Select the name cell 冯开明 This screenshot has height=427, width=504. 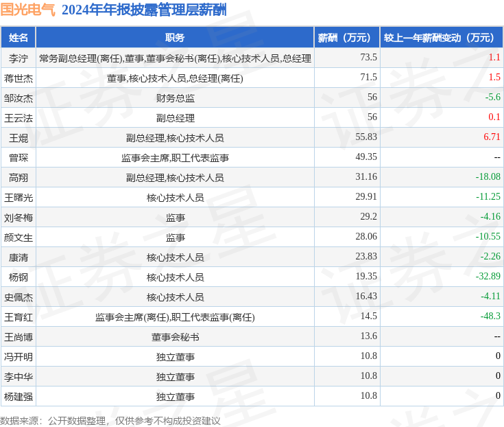(19, 357)
